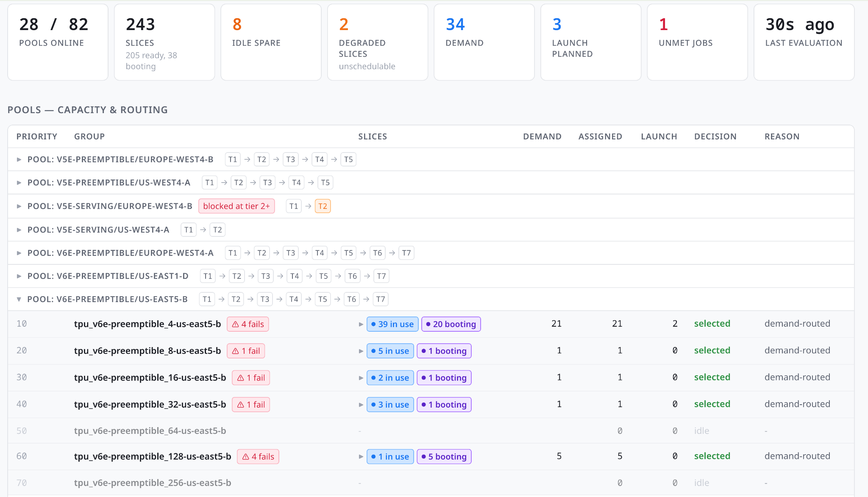Collapse pool V6E-PREEMPTIBLE/US-EAST5-B
Screen dimensions: 868x497
pos(19,299)
